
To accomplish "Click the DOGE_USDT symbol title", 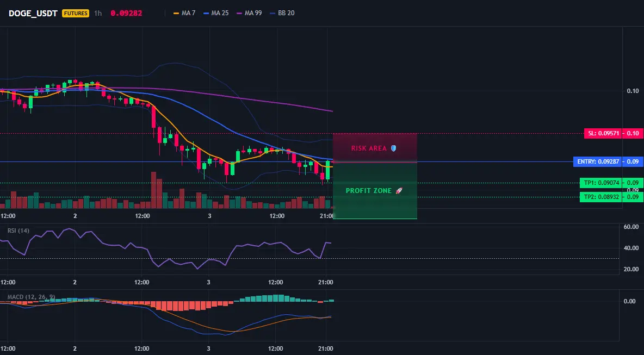I will pyautogui.click(x=33, y=13).
